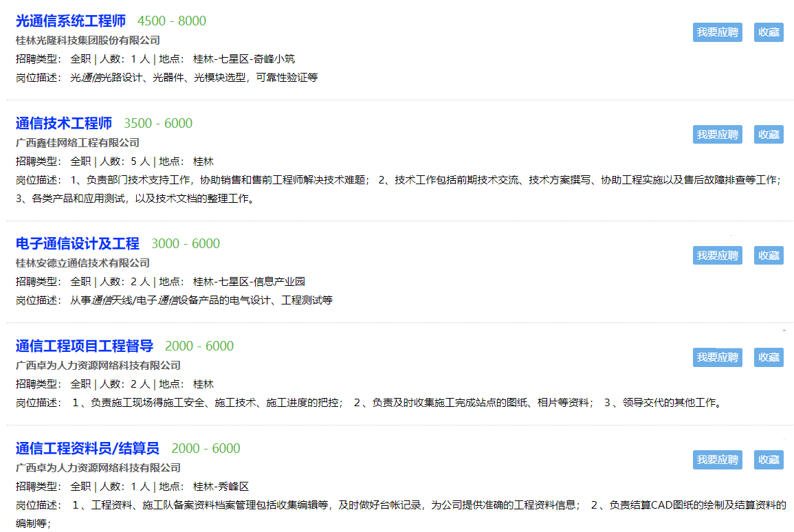
Task: Open company page 广西鑫佳网络工程有限公司
Action: [78, 143]
